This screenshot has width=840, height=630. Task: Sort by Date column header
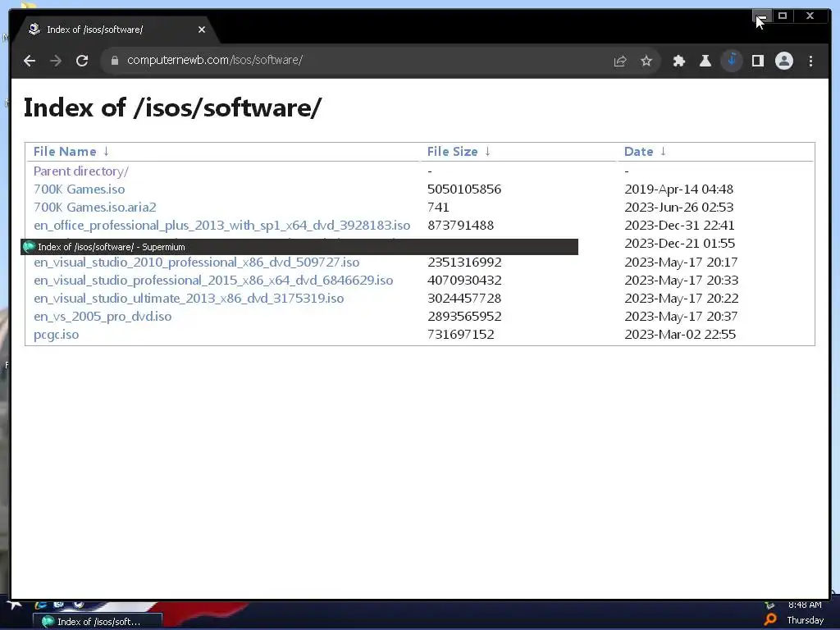638,152
